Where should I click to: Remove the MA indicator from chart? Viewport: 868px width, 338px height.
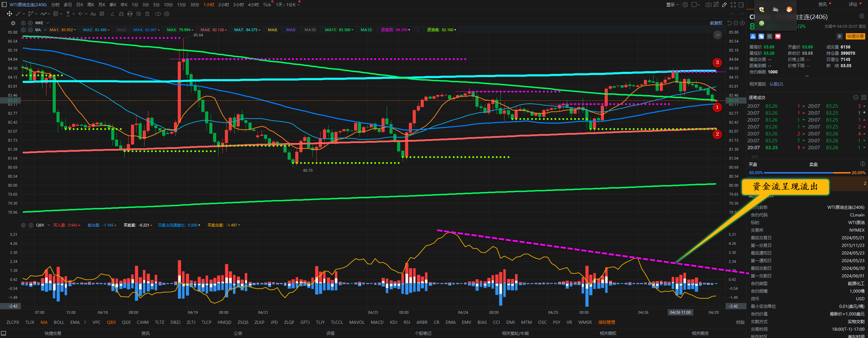tap(30, 30)
